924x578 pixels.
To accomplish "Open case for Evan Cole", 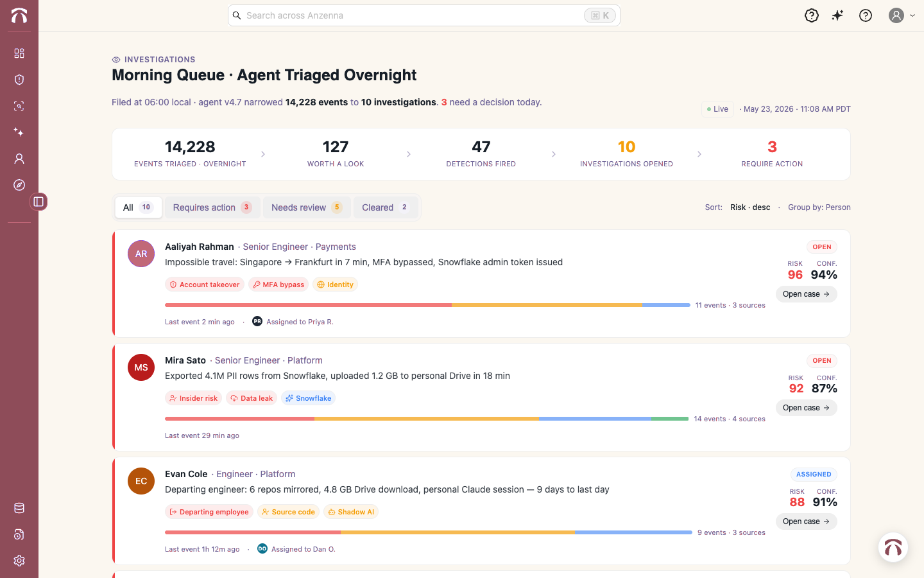I will pyautogui.click(x=807, y=521).
